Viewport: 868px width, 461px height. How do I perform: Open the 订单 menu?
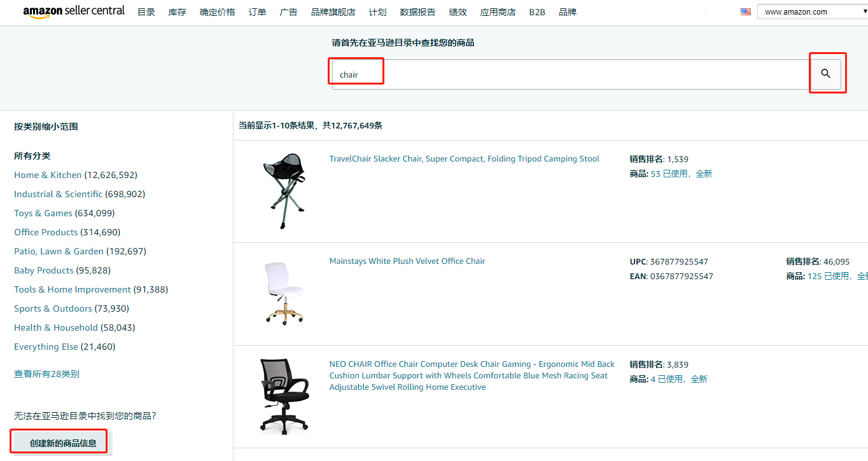coord(258,12)
